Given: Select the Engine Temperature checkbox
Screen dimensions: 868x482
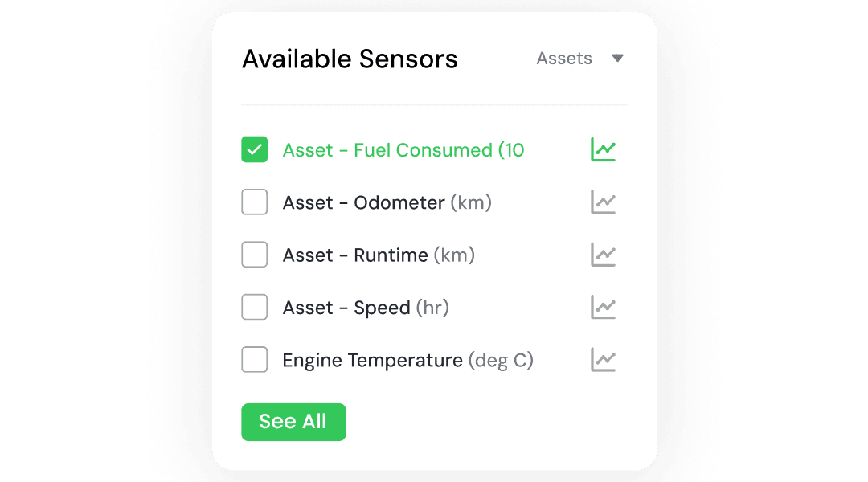Looking at the screenshot, I should [x=255, y=360].
